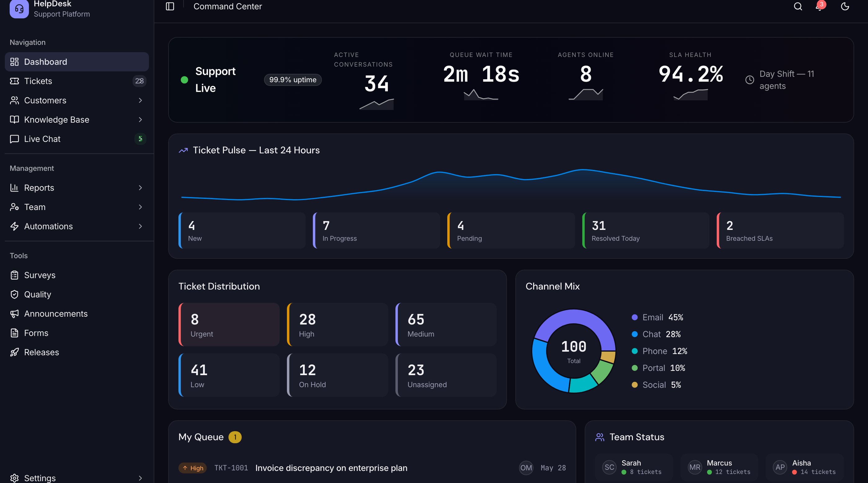Click the My Queue count badge 1
The width and height of the screenshot is (868, 483).
(x=235, y=437)
